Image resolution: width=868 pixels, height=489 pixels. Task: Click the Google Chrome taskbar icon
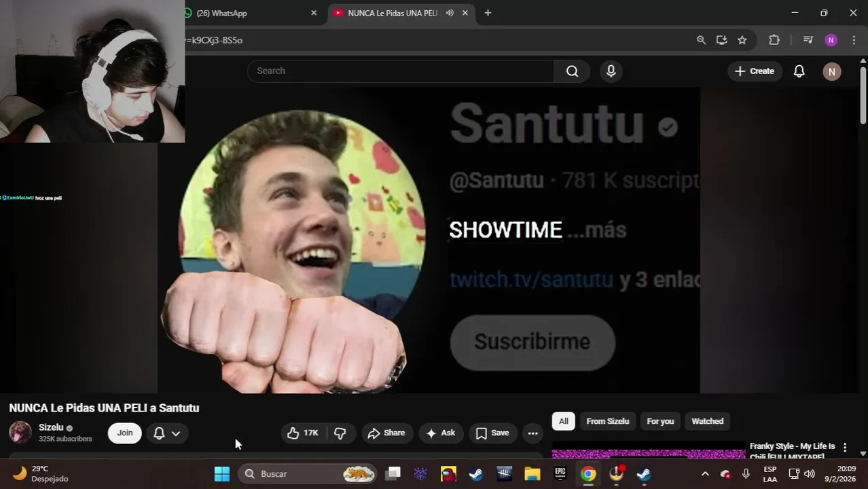coord(588,474)
